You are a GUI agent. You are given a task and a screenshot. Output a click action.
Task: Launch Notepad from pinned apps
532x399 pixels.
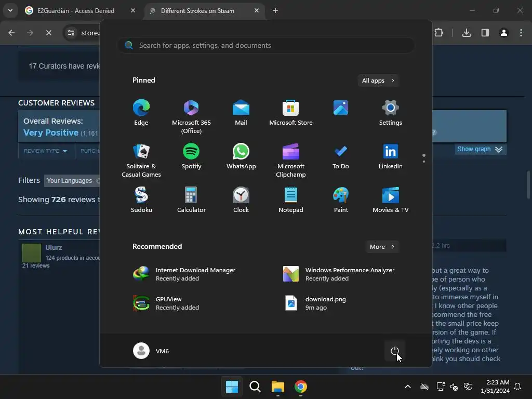click(x=291, y=200)
